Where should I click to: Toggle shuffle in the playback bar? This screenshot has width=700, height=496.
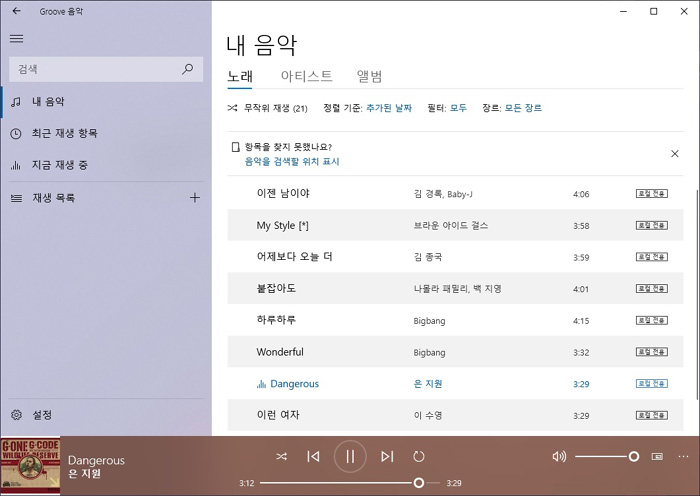pyautogui.click(x=281, y=456)
